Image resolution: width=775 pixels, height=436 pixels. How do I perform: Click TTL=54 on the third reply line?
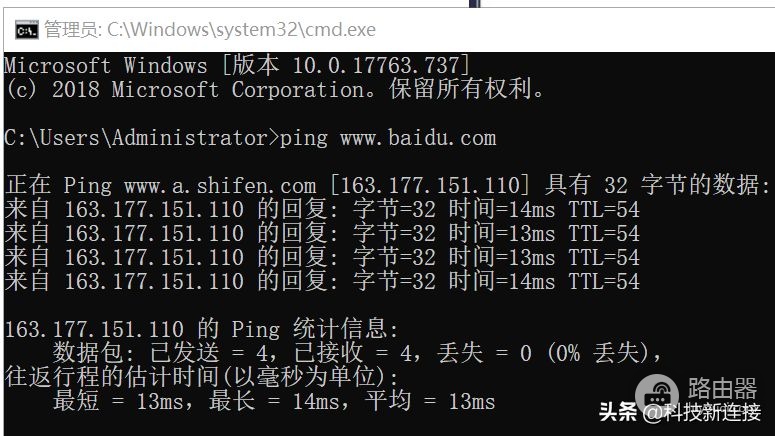click(604, 258)
